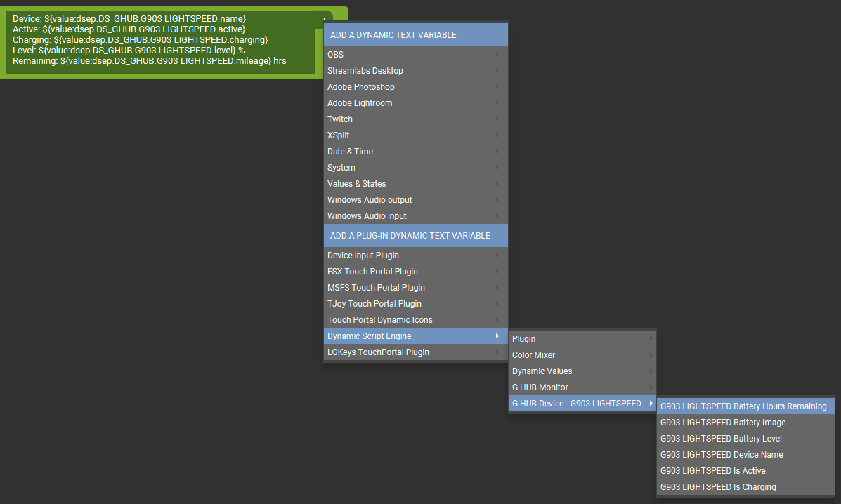Image resolution: width=841 pixels, height=504 pixels.
Task: Open the Device Input Plugin submenu
Action: (x=416, y=256)
